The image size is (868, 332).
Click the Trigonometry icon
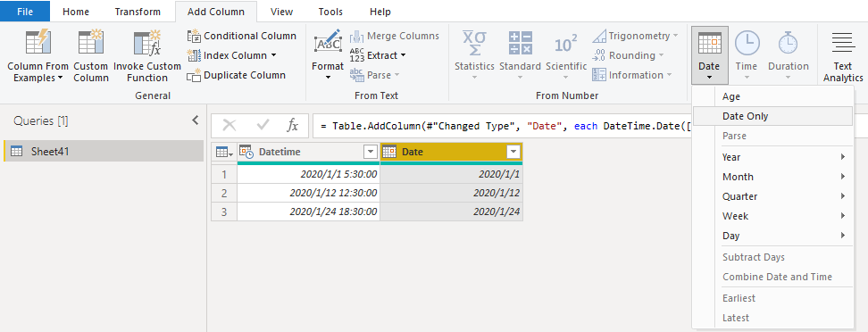(x=599, y=36)
